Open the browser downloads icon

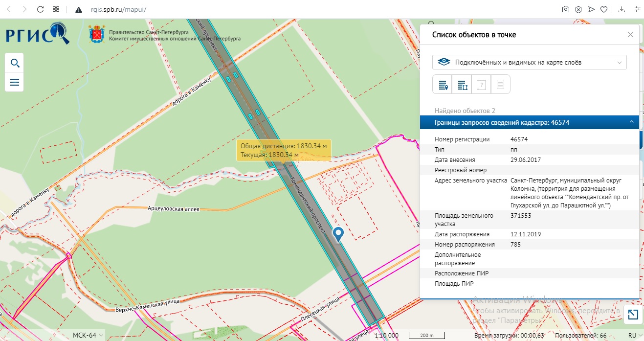(x=622, y=9)
